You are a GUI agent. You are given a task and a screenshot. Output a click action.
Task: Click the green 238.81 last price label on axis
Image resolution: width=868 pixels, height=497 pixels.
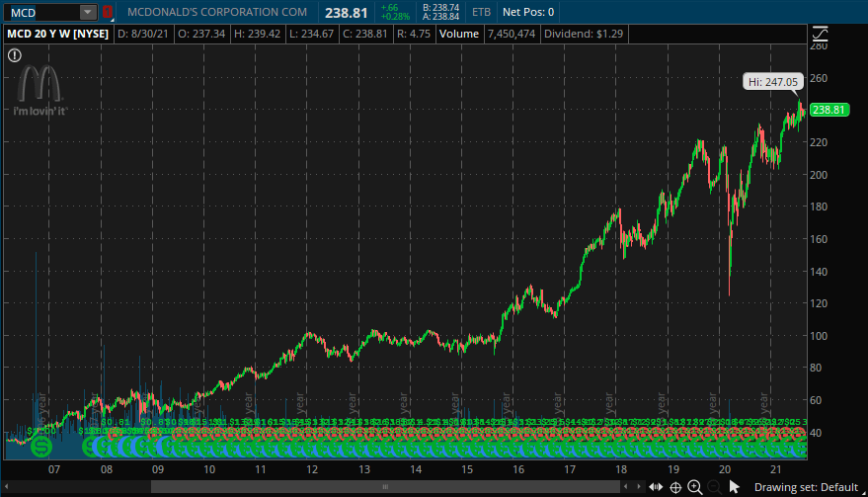(829, 110)
